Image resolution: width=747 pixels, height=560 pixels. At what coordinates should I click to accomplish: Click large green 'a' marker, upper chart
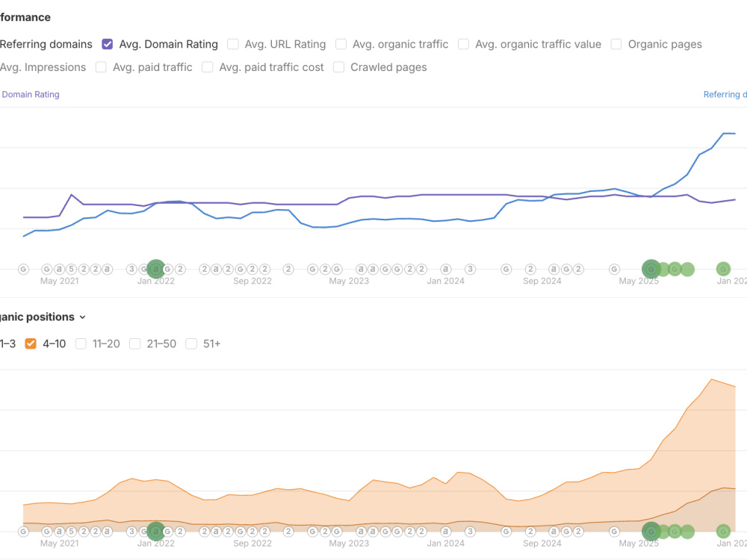[156, 269]
